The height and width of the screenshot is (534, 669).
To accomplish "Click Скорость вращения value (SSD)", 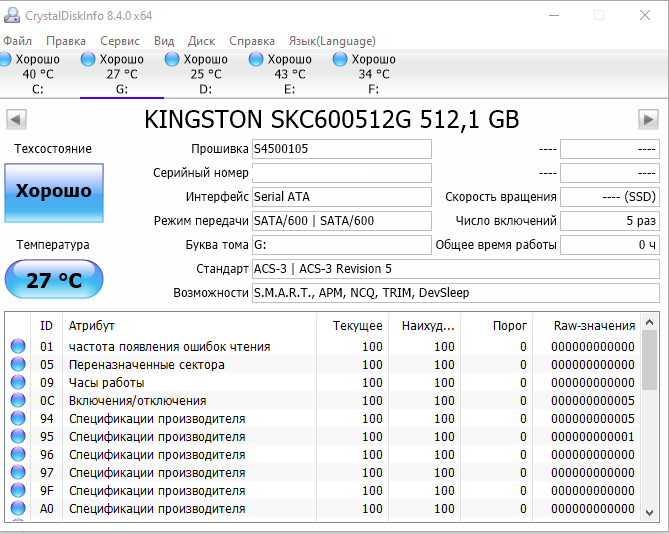I will 610,197.
